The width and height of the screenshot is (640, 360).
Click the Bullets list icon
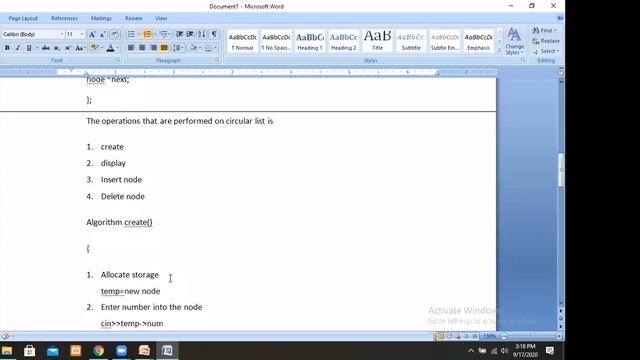[131, 34]
